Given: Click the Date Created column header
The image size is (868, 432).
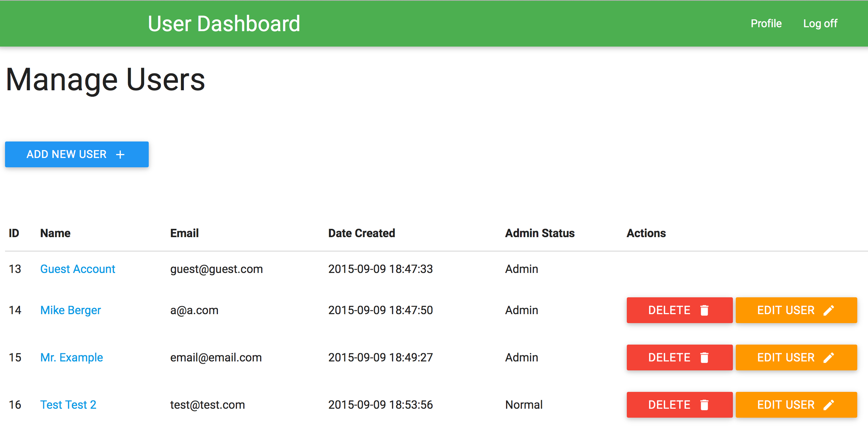Looking at the screenshot, I should [361, 233].
